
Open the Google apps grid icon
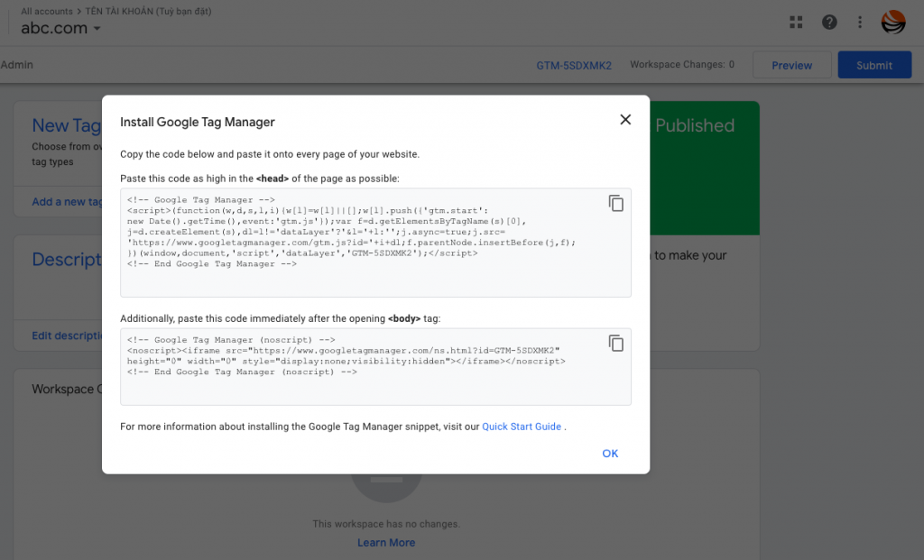click(796, 23)
